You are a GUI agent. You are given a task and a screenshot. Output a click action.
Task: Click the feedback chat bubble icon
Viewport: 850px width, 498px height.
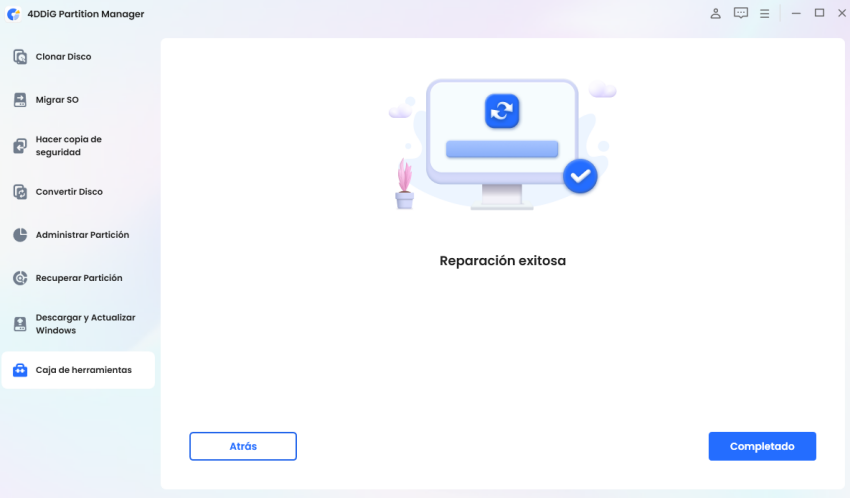pos(740,14)
